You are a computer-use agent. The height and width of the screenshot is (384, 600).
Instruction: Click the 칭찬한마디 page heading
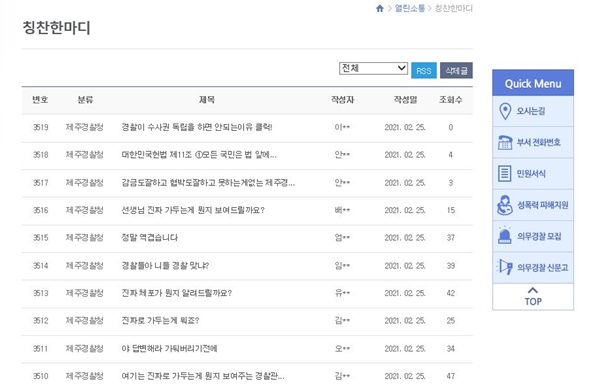click(57, 28)
